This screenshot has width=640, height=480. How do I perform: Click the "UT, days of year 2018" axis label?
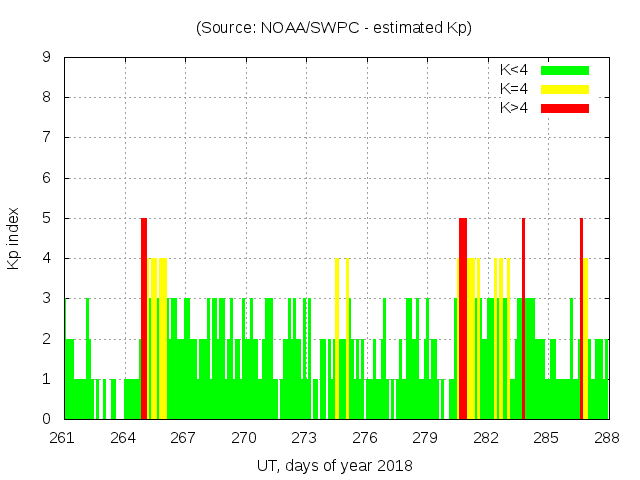(335, 465)
